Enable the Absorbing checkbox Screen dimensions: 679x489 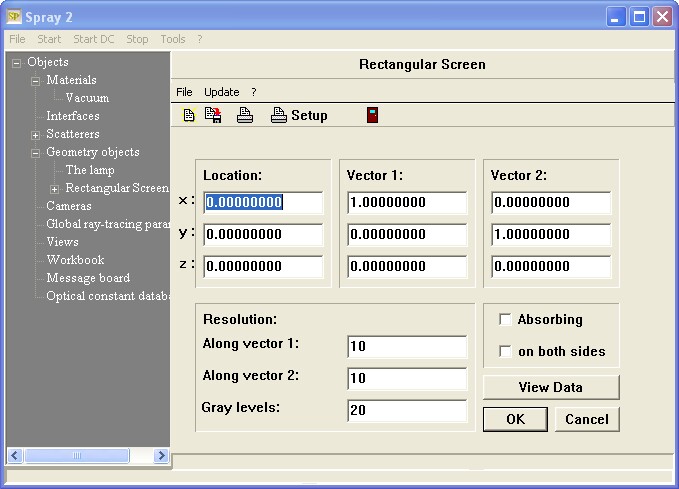point(506,320)
